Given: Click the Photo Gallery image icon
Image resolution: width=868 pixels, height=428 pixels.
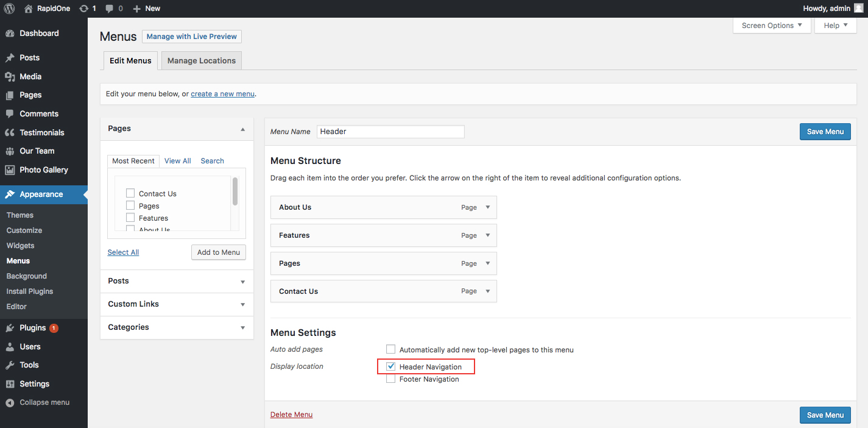Looking at the screenshot, I should pos(10,170).
